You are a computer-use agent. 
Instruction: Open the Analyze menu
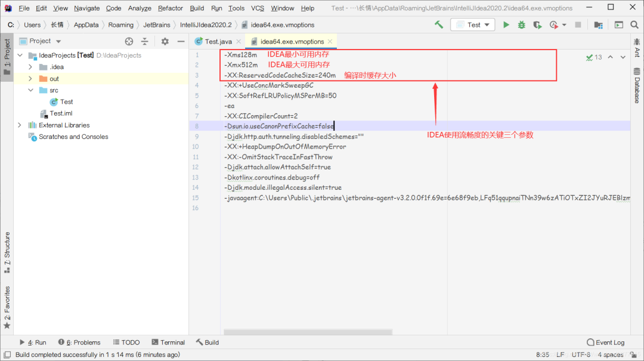coord(140,8)
